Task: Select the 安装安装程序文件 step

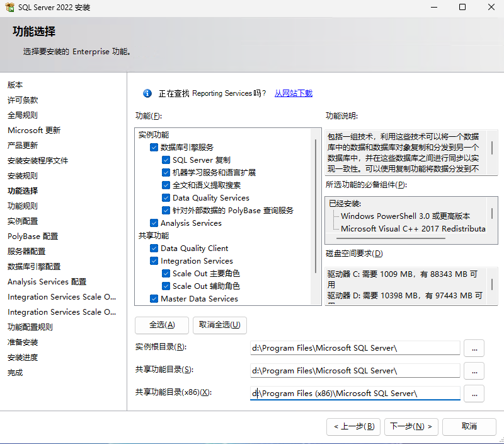Action: tap(38, 161)
